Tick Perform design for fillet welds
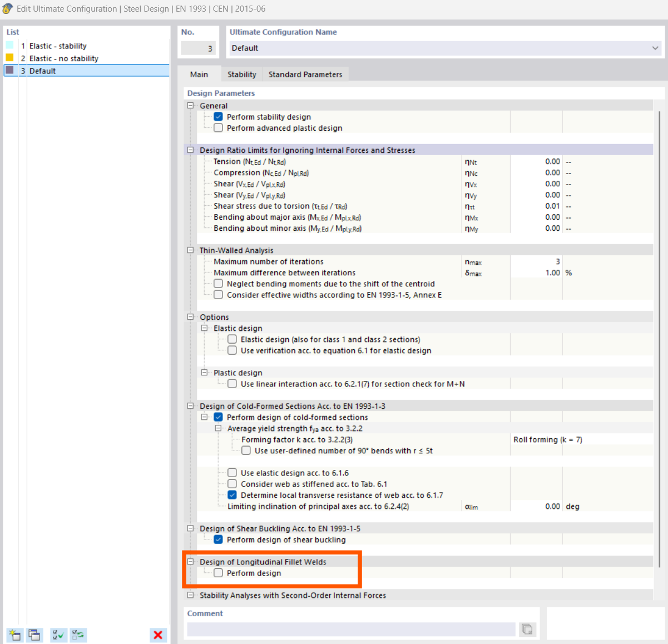Viewport: 668px width, 644px height. coord(219,573)
